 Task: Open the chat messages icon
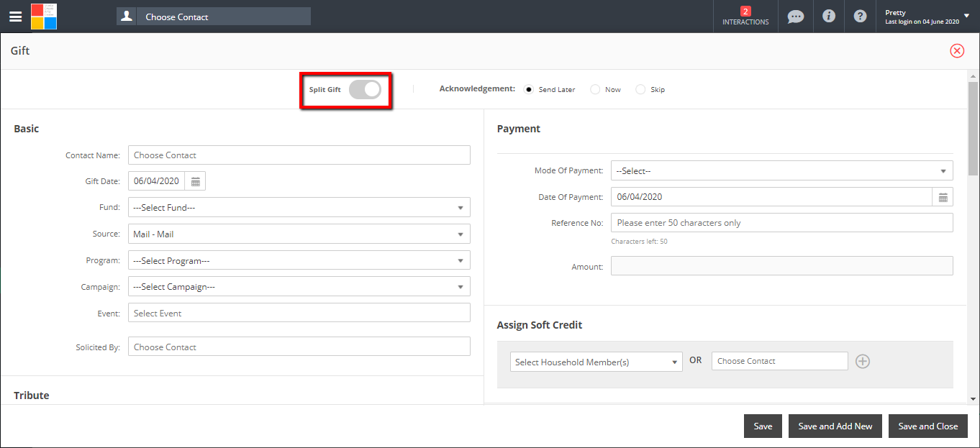point(795,17)
